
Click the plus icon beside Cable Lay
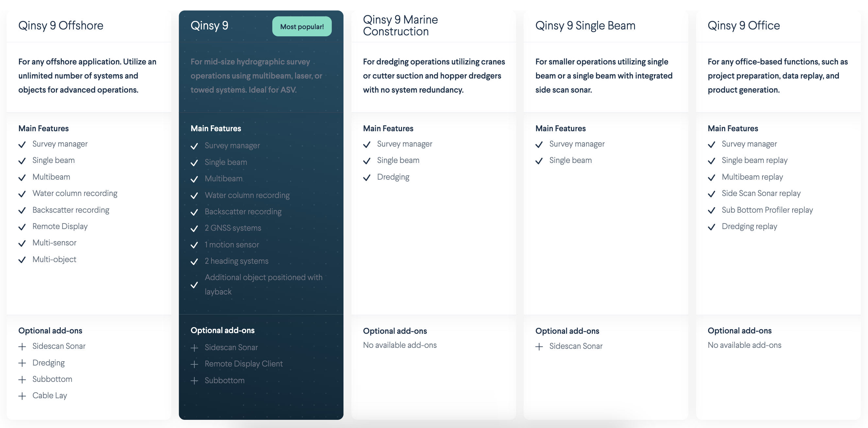point(22,396)
